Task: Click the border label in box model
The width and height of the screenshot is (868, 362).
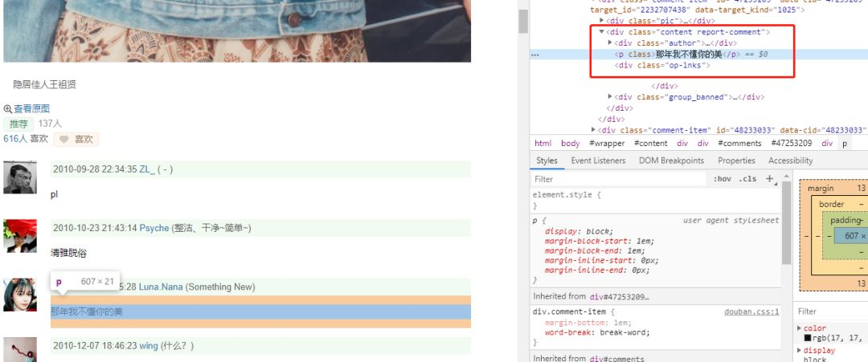Action: point(832,204)
